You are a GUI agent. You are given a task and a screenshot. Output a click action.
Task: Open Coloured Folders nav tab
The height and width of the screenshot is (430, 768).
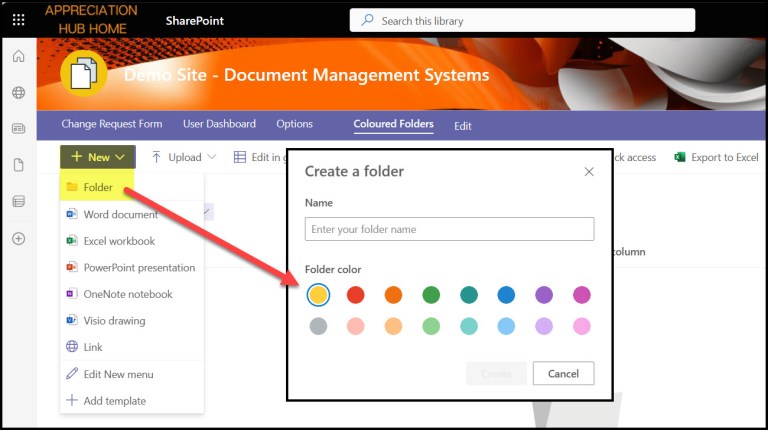pyautogui.click(x=393, y=124)
